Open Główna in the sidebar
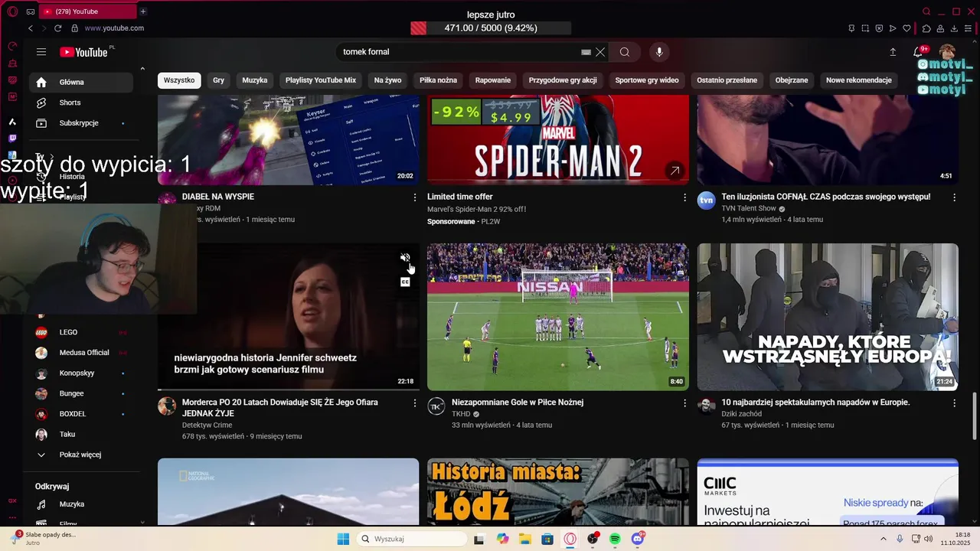The height and width of the screenshot is (551, 980). 80,82
